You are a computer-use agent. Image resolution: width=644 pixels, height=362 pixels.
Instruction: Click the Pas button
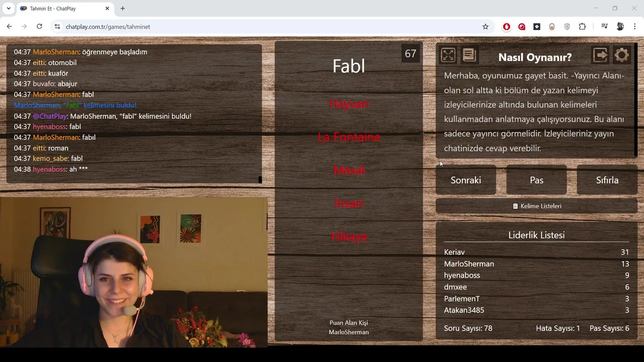tap(536, 180)
